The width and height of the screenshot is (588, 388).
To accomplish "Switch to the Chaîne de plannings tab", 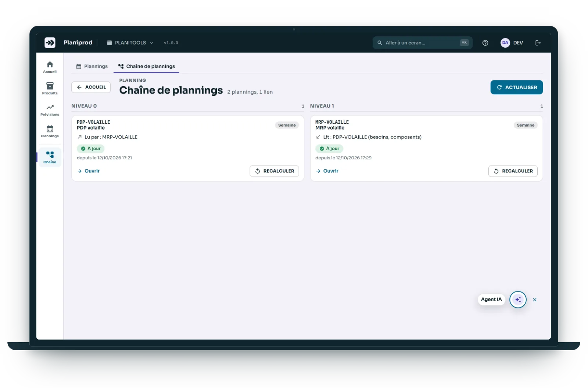I will [147, 66].
